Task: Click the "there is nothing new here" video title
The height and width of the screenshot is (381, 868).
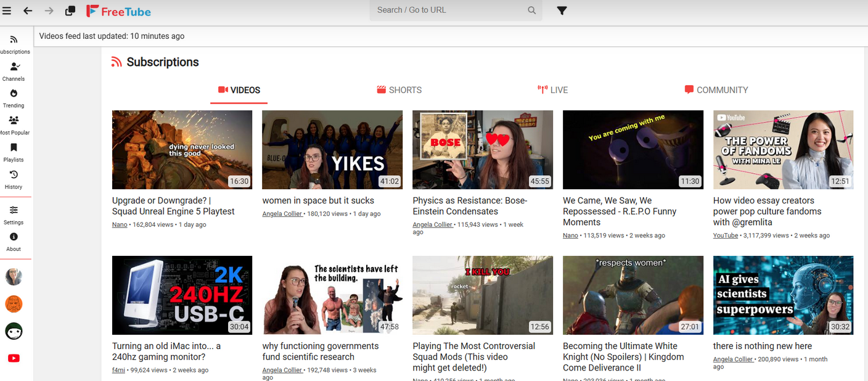Action: pyautogui.click(x=762, y=346)
